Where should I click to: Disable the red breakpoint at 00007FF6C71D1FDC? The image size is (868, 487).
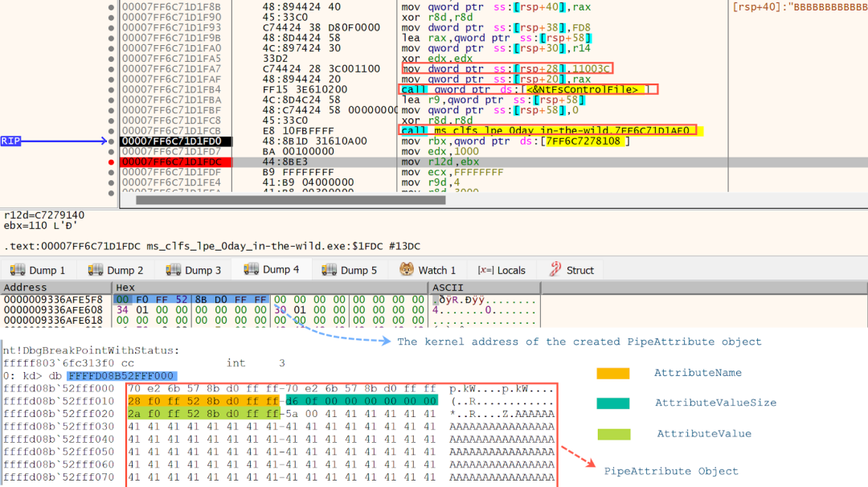coord(111,162)
